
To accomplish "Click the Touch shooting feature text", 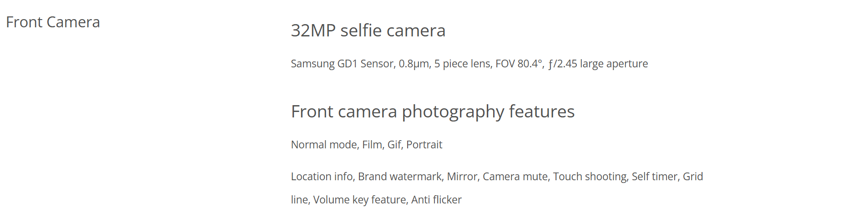I will [x=590, y=177].
